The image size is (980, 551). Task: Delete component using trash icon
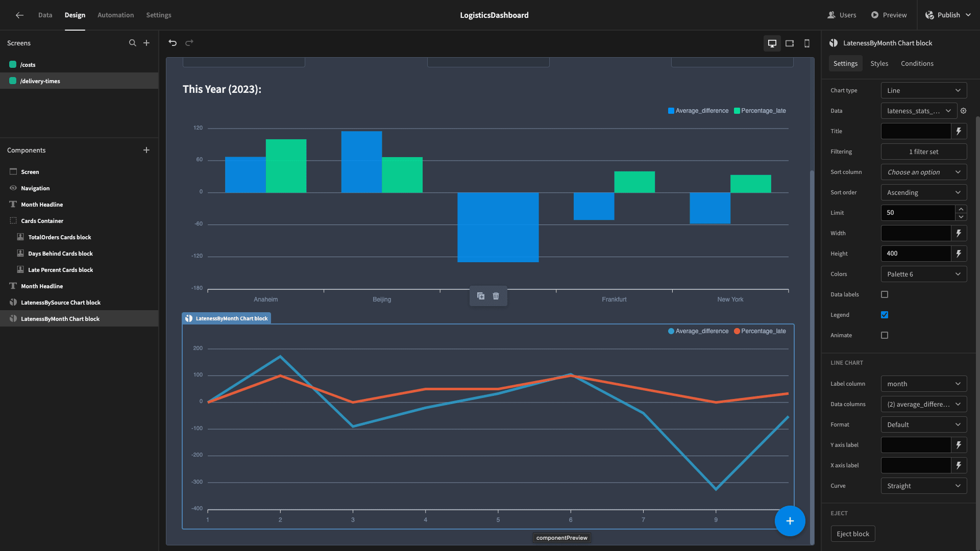496,296
